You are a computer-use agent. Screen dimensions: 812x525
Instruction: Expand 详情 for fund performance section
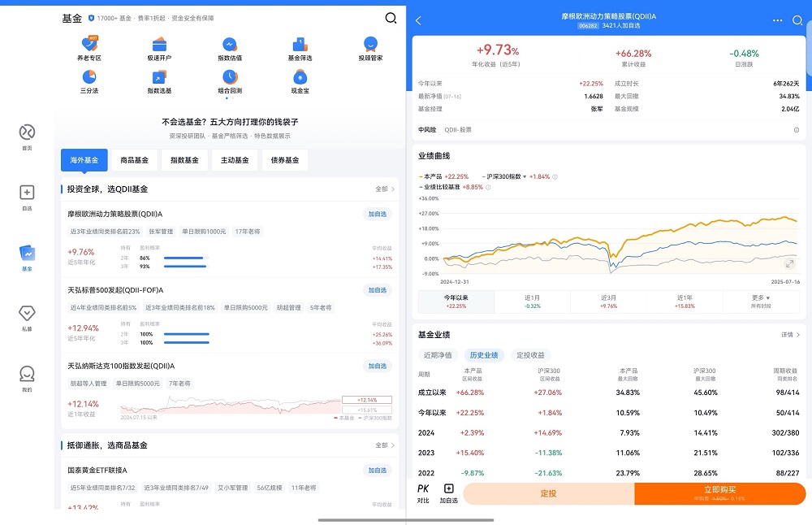click(x=791, y=335)
